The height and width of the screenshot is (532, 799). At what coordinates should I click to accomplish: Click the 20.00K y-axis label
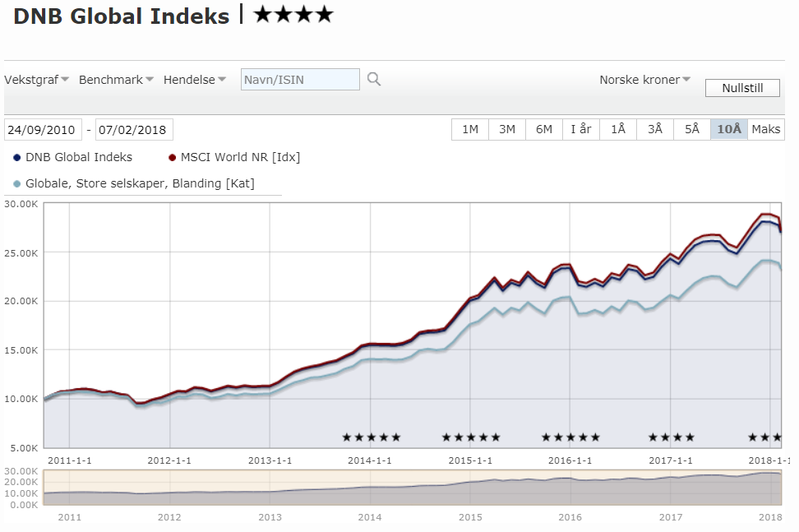(21, 301)
